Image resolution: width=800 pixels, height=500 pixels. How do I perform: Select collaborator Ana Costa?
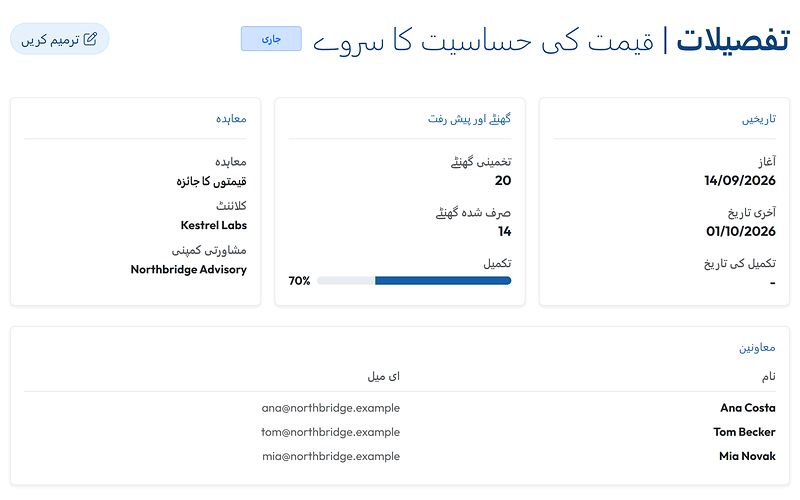coord(748,408)
